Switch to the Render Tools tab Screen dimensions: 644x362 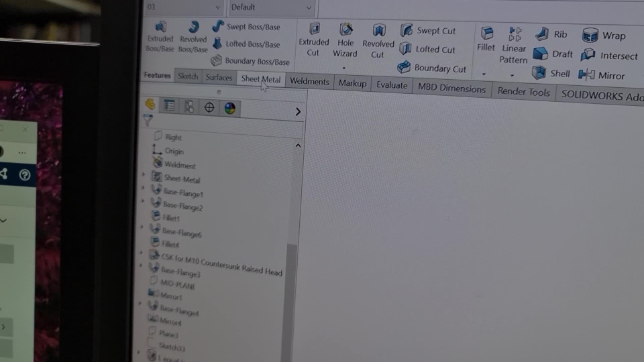click(x=523, y=92)
